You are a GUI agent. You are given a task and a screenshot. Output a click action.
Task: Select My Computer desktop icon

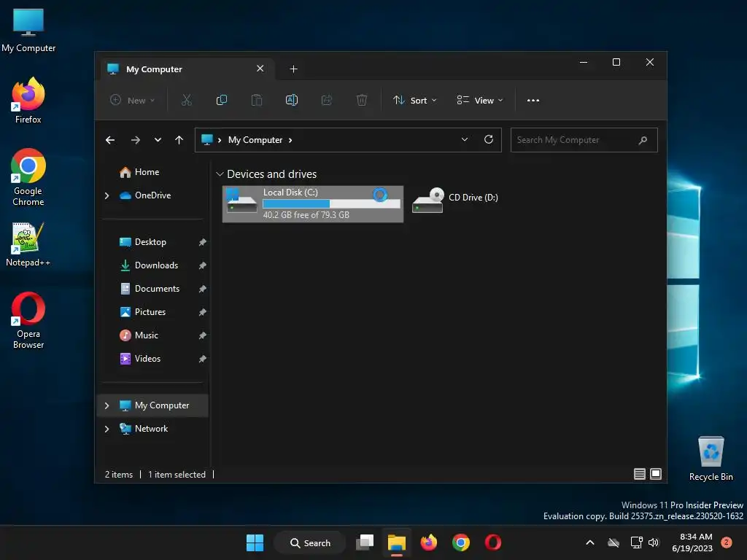tap(28, 30)
